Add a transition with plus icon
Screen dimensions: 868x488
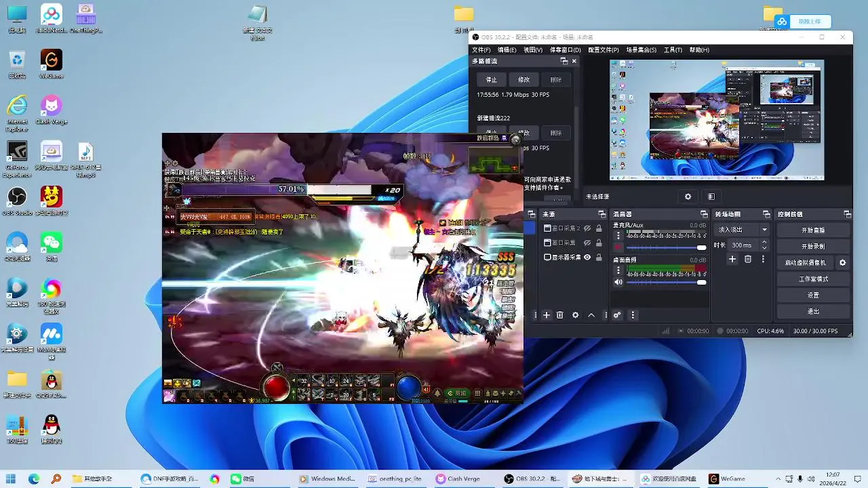tap(732, 259)
